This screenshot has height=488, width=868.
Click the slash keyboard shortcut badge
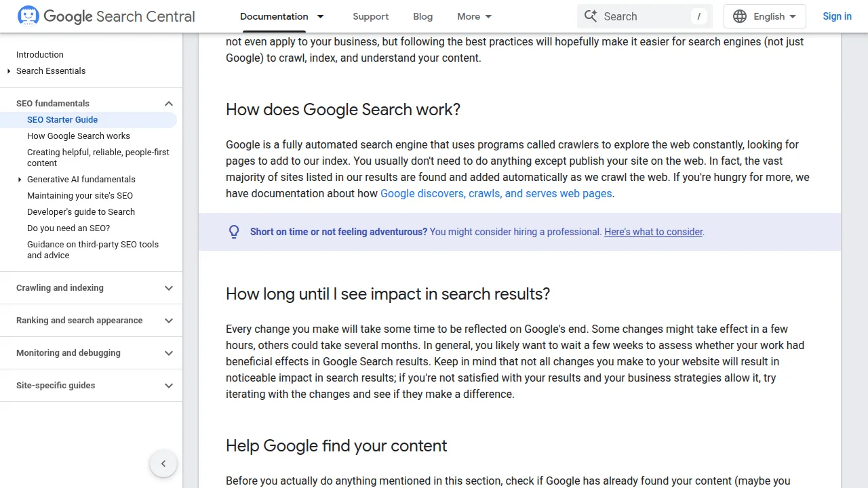click(x=698, y=16)
